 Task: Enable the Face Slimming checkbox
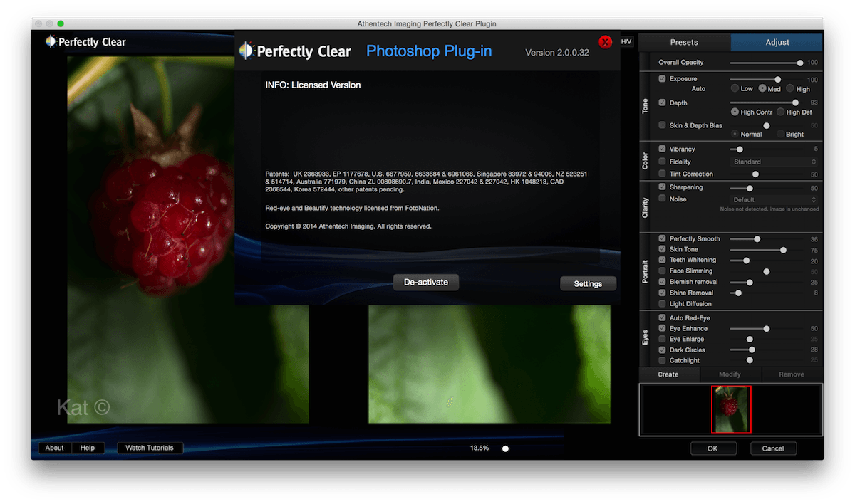pyautogui.click(x=663, y=271)
